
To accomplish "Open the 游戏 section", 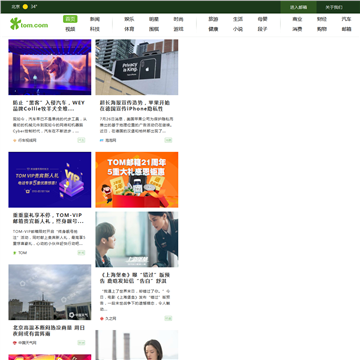I will pos(178,29).
